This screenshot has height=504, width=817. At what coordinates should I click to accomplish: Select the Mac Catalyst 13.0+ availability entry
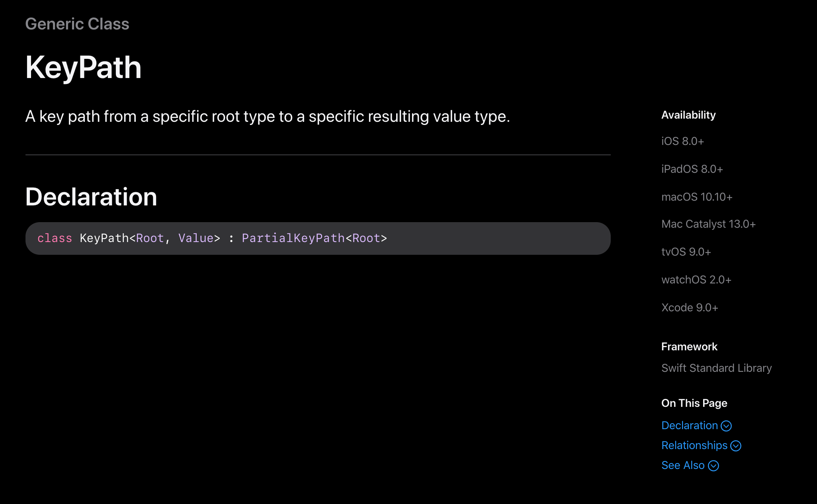pos(708,224)
